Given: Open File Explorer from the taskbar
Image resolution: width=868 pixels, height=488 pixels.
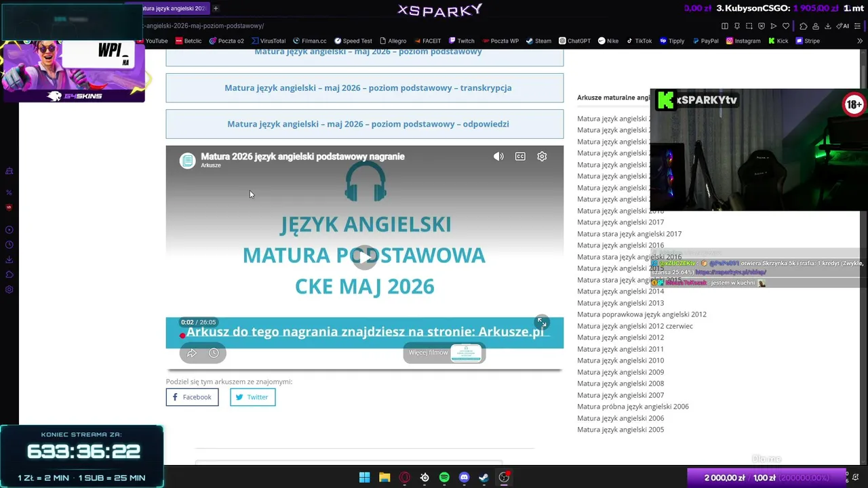Looking at the screenshot, I should coord(384,478).
